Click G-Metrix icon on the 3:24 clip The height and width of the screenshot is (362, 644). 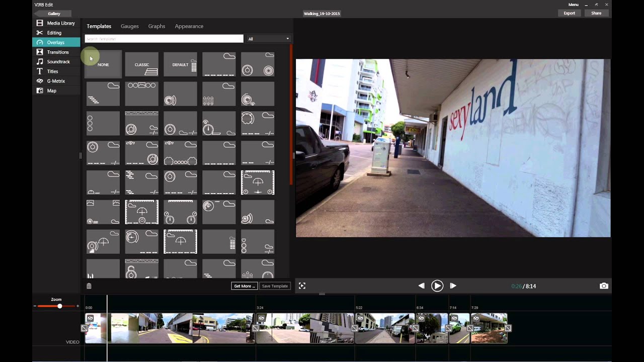click(262, 318)
